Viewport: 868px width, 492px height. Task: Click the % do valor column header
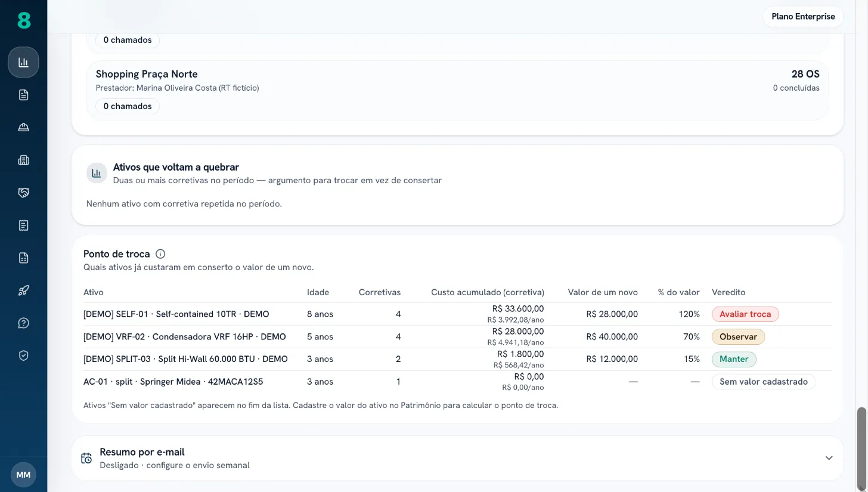pyautogui.click(x=678, y=292)
